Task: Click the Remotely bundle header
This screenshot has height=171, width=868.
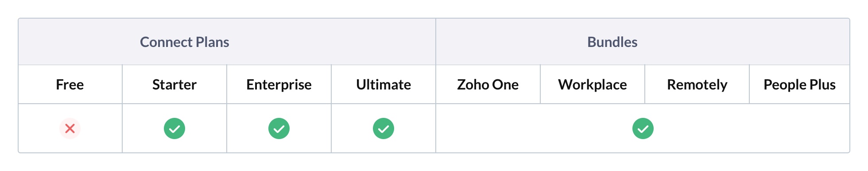Action: click(697, 85)
